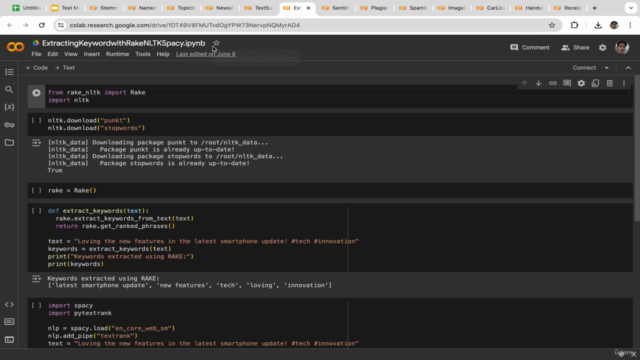
Task: Open the Secrets key panel
Action: [x=9, y=125]
